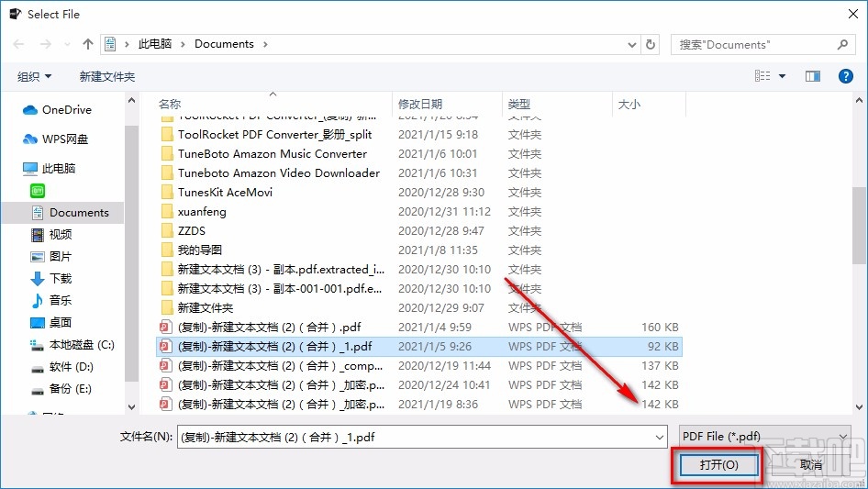Select Documents in navigation pane
This screenshot has width=868, height=489.
(70, 213)
